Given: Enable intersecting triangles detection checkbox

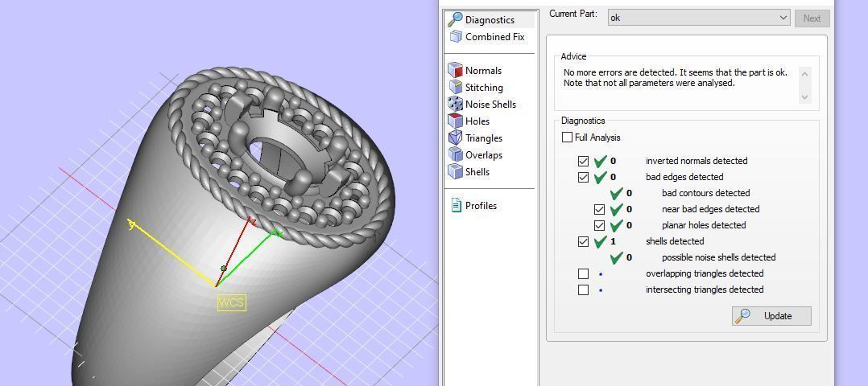Looking at the screenshot, I should pos(583,289).
